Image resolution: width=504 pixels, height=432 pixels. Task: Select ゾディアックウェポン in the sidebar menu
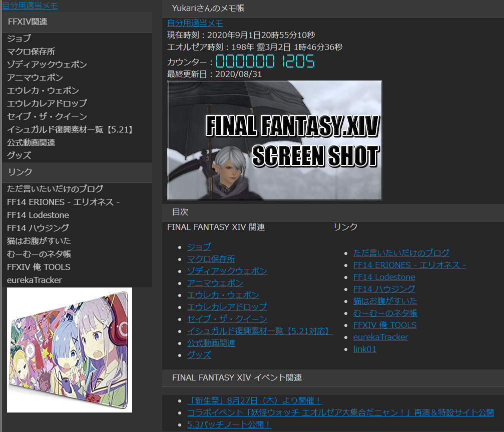[47, 64]
